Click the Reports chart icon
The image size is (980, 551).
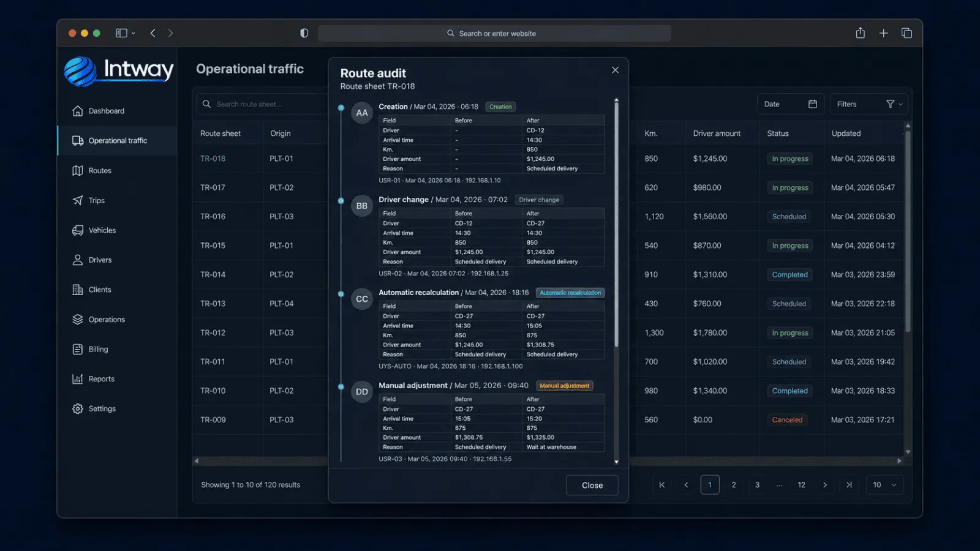78,379
